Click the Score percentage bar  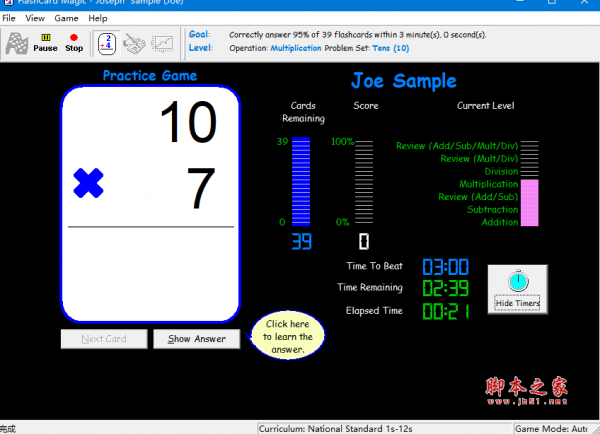(x=364, y=182)
